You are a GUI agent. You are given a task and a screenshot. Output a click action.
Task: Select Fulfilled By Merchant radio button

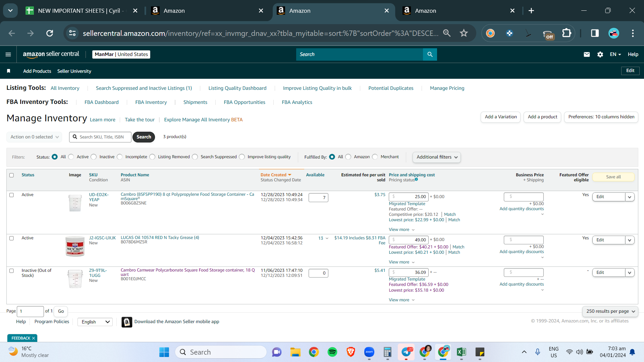[375, 157]
